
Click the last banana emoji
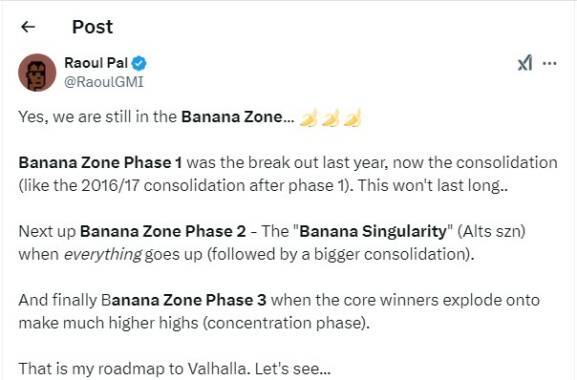[352, 118]
